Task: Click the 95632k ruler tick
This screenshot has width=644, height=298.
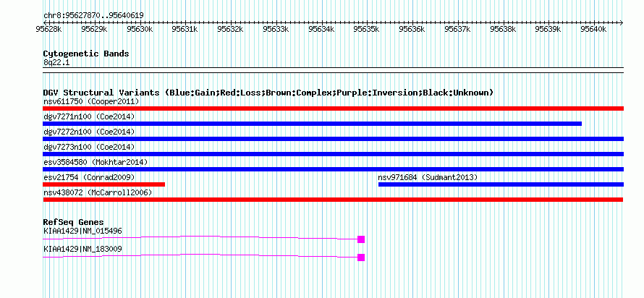Action: pyautogui.click(x=230, y=29)
